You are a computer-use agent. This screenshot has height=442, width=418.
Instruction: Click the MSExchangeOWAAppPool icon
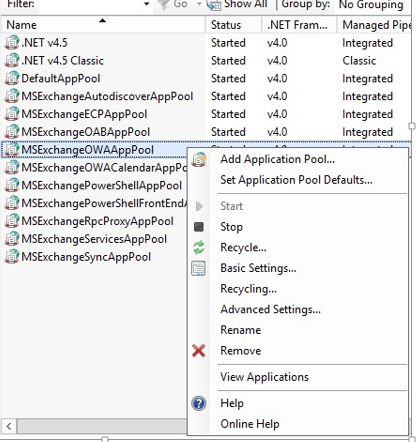click(x=12, y=150)
